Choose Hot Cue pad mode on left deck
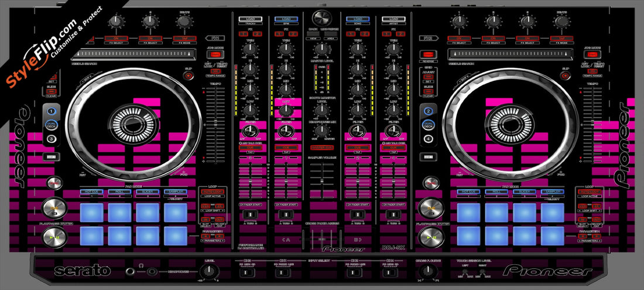Screen dimensions: 644x290 (x=91, y=192)
